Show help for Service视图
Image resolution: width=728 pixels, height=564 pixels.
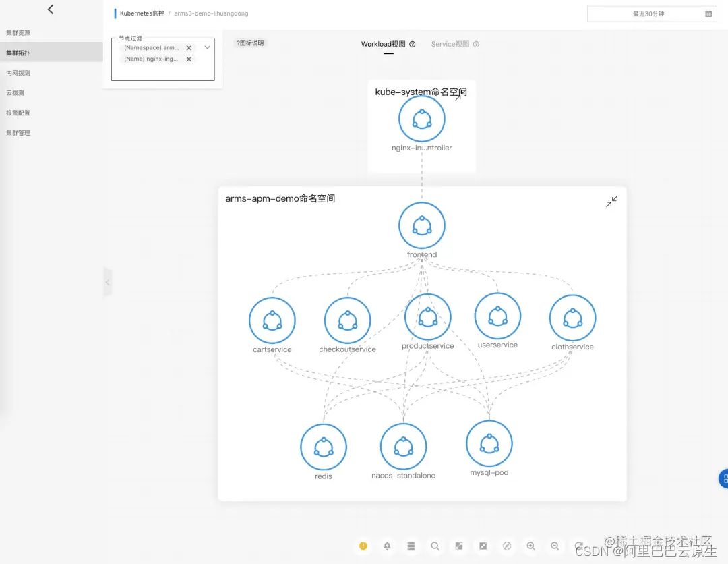coord(476,44)
